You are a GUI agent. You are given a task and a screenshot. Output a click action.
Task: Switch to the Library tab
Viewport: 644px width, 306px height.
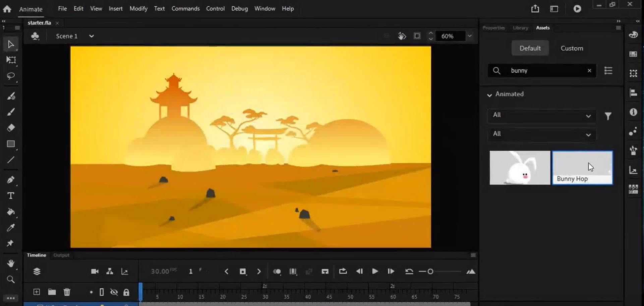[x=520, y=28]
